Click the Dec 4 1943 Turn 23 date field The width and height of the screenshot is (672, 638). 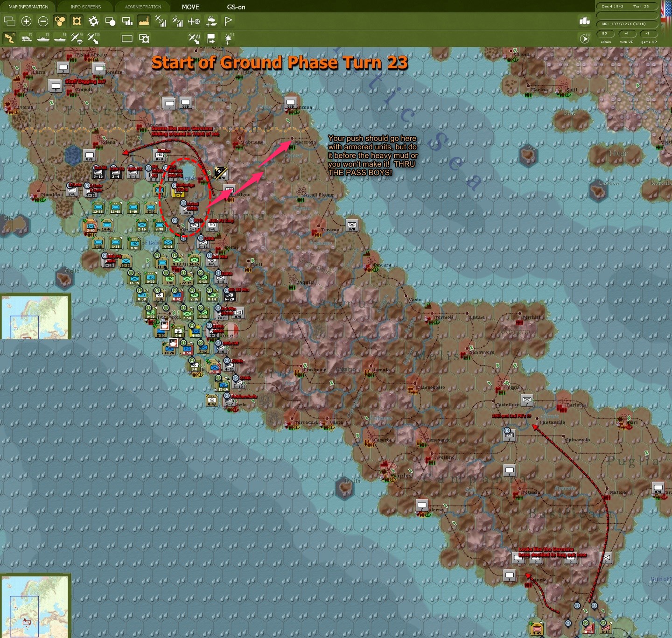point(627,7)
